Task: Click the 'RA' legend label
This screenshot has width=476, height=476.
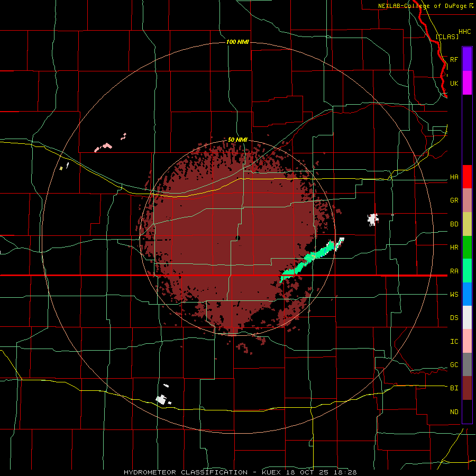Action: point(454,271)
